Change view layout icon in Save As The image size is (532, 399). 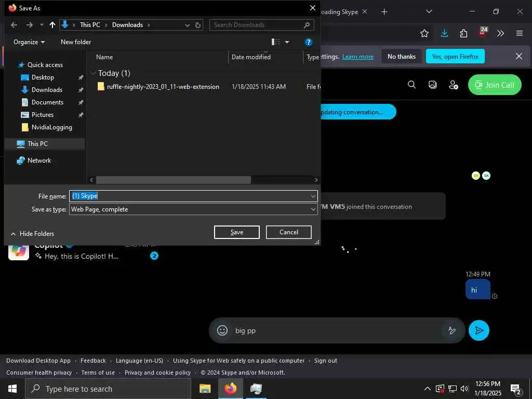[275, 42]
